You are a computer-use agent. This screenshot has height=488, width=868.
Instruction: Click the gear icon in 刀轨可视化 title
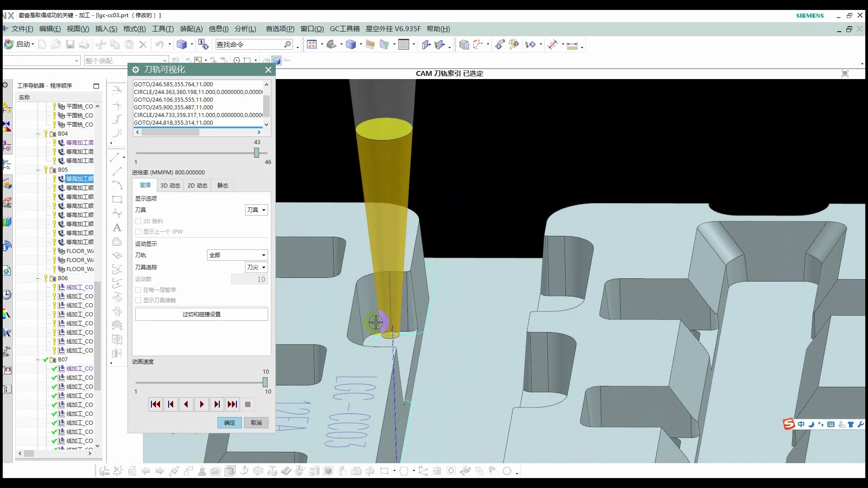click(136, 70)
